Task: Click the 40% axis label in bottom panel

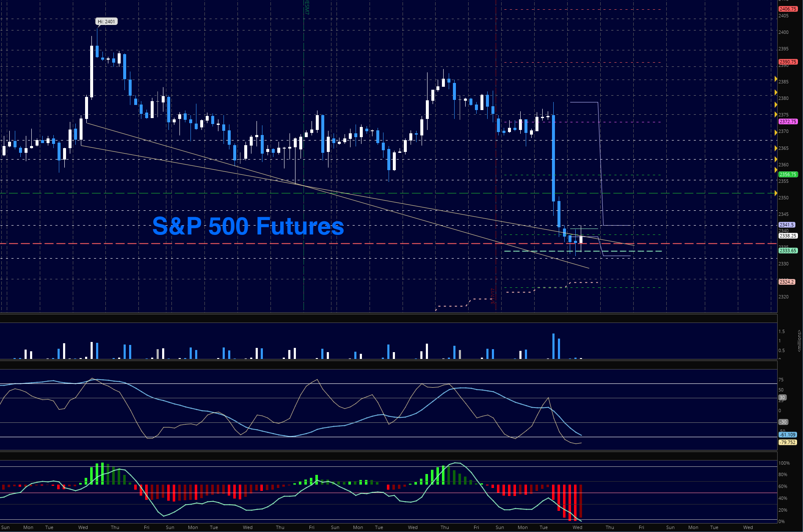Action: click(x=783, y=498)
